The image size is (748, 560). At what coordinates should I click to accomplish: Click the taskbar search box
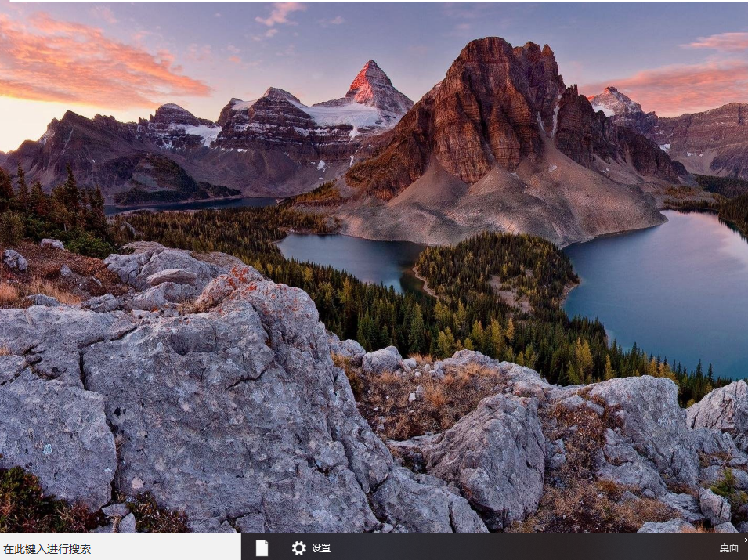pos(120,547)
